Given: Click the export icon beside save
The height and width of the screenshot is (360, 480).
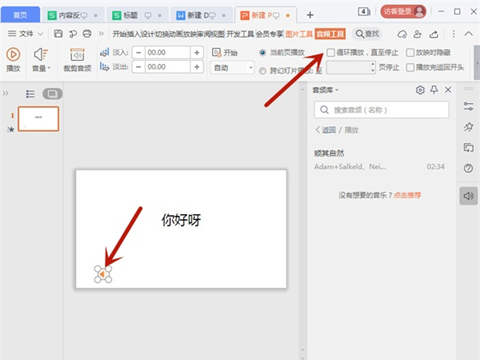Looking at the screenshot, I should click(73, 34).
